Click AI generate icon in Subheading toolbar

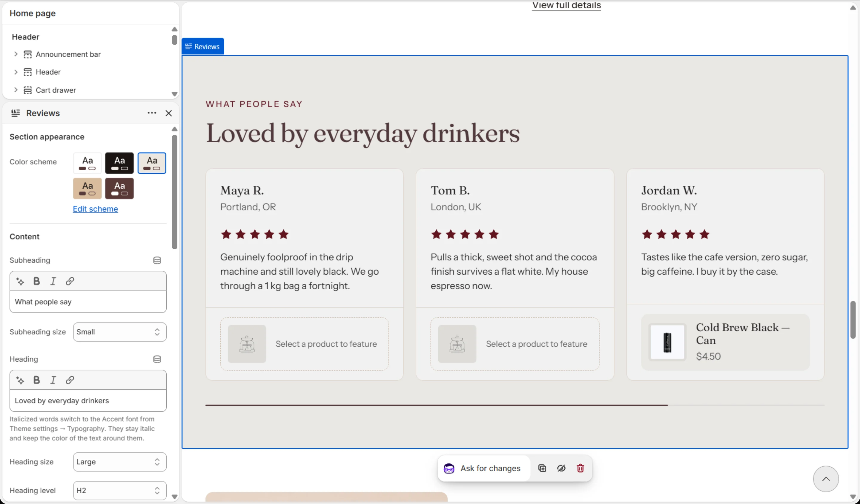point(20,282)
